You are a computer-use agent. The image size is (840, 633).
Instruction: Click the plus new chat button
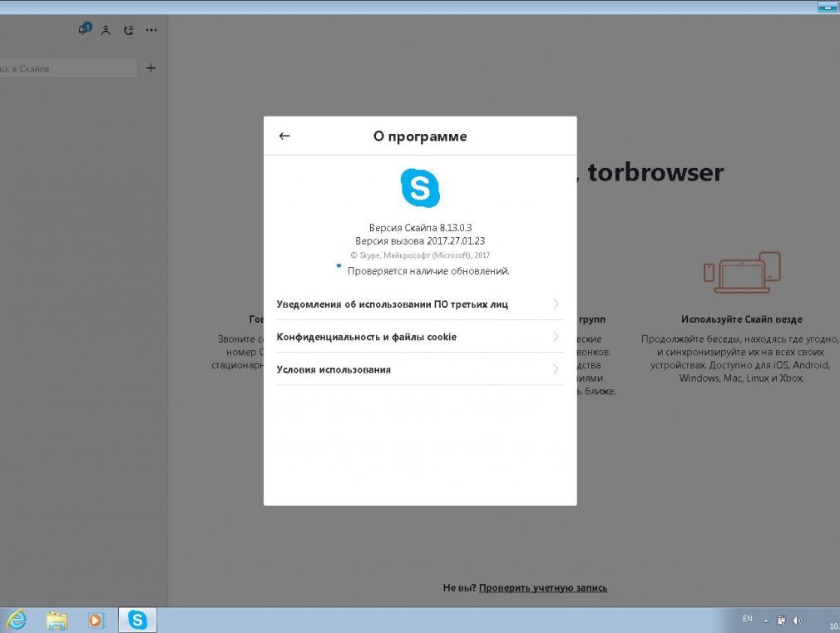tap(151, 68)
